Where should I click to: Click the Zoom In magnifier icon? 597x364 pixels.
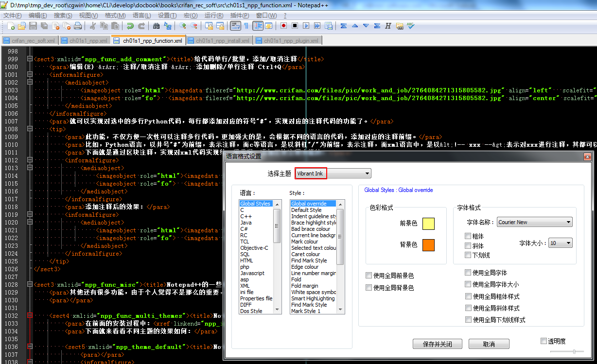pos(182,26)
